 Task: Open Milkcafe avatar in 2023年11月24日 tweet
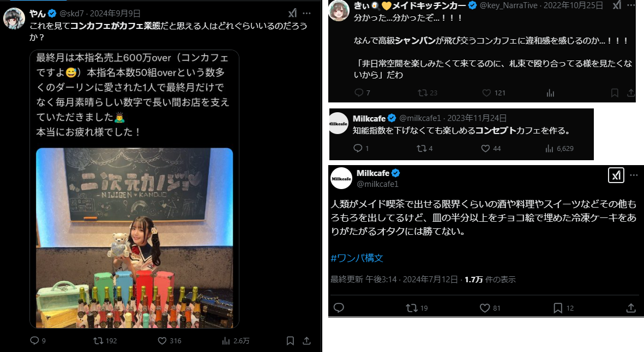339,123
